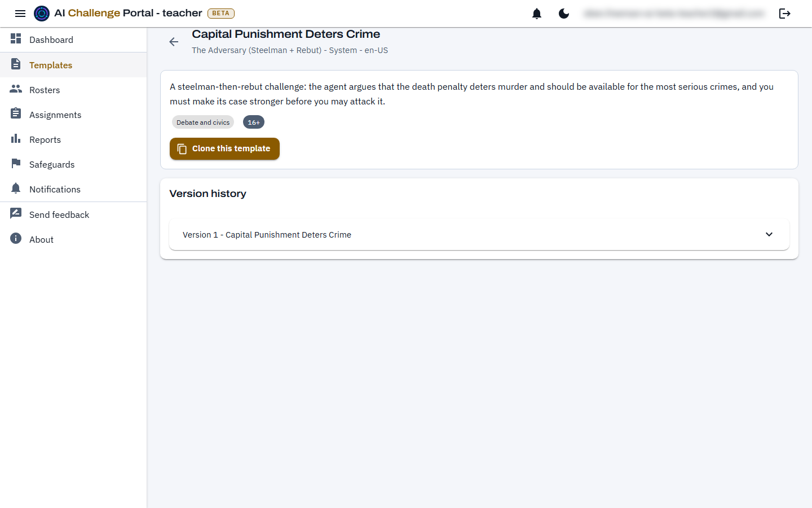This screenshot has height=508, width=812.
Task: Click the Capital Punishment Deters Crime page title
Action: (286, 34)
